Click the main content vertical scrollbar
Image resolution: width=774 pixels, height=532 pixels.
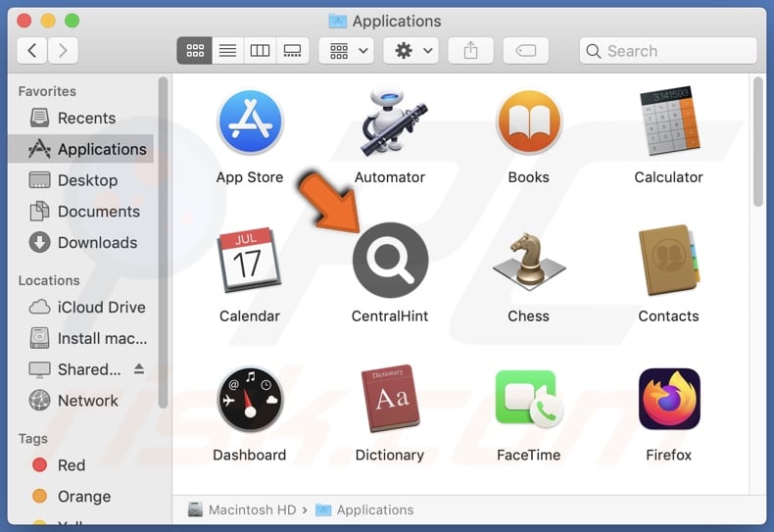[x=758, y=142]
